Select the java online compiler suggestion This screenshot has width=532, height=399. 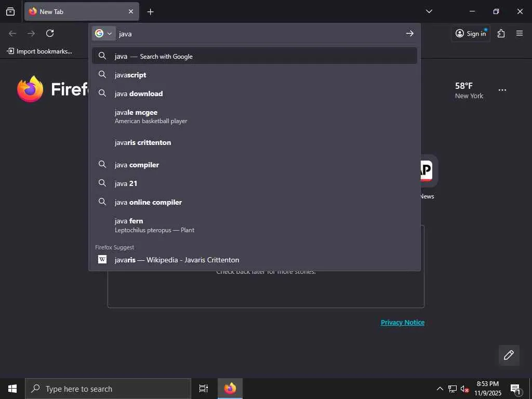[255, 202]
